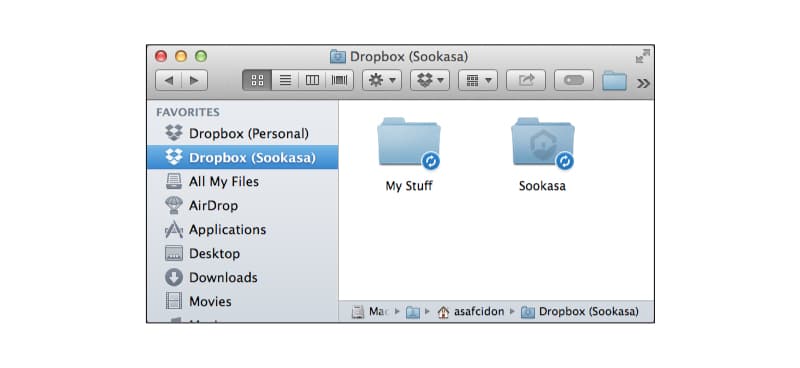Go forward with the right arrow button

(194, 81)
